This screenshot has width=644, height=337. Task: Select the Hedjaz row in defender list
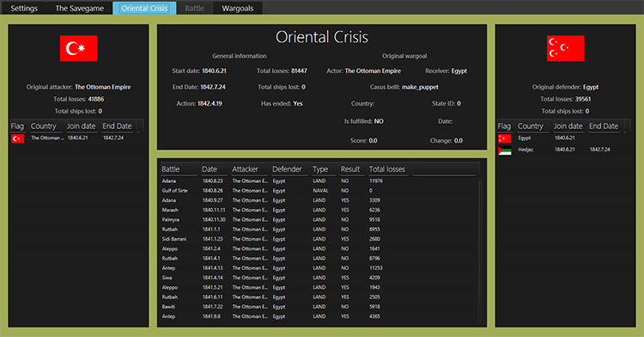tap(562, 150)
